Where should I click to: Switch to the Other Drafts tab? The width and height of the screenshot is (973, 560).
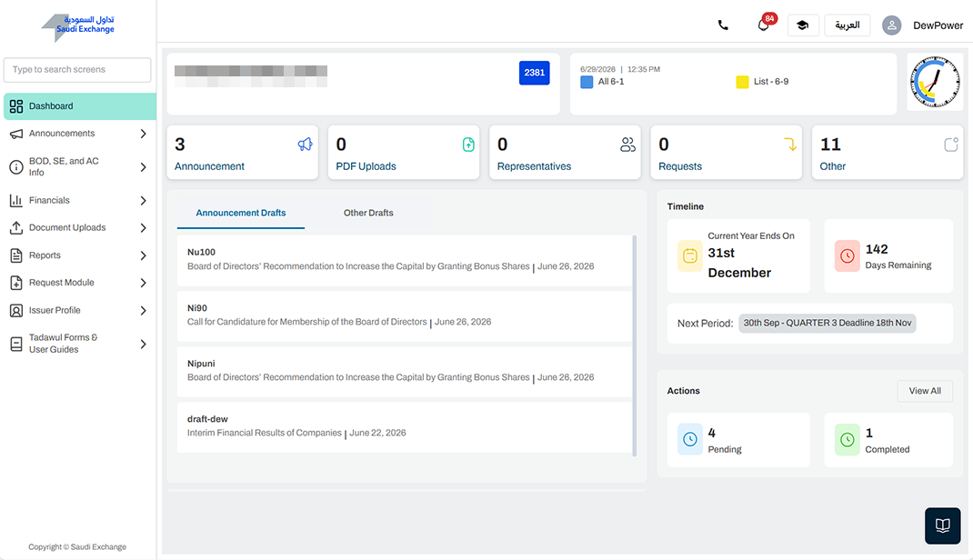click(x=368, y=213)
